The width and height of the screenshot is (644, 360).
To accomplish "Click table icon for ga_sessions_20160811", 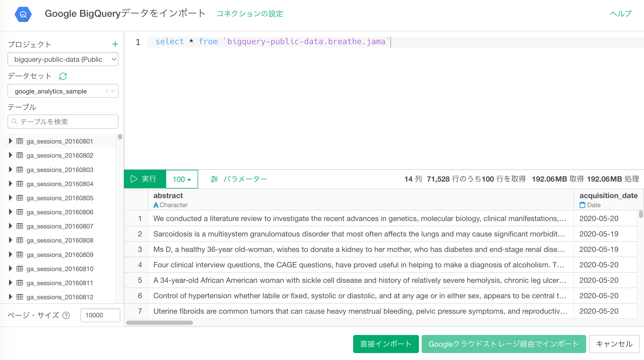I will pyautogui.click(x=20, y=283).
